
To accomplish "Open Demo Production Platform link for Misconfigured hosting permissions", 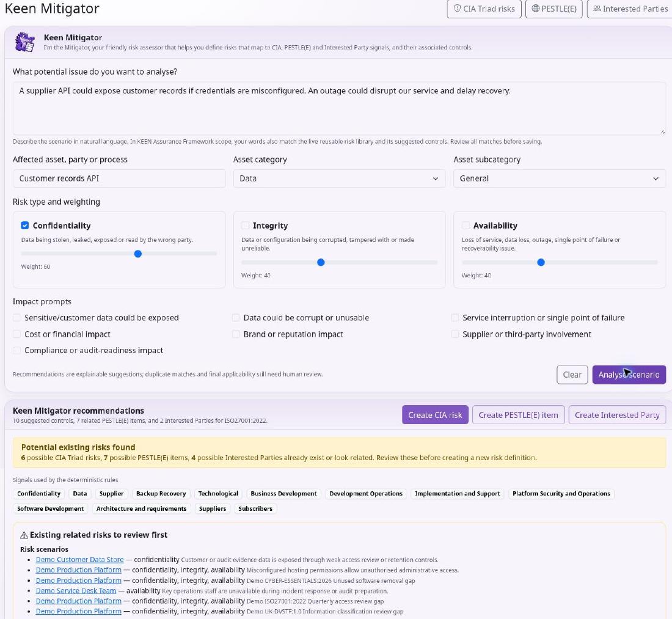I will 78,570.
